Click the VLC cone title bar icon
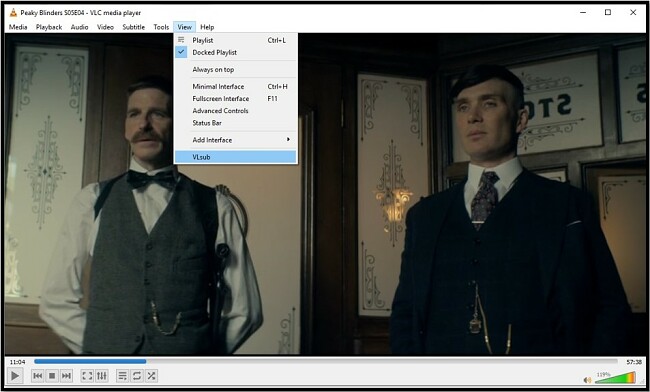The image size is (650, 392). (x=13, y=12)
